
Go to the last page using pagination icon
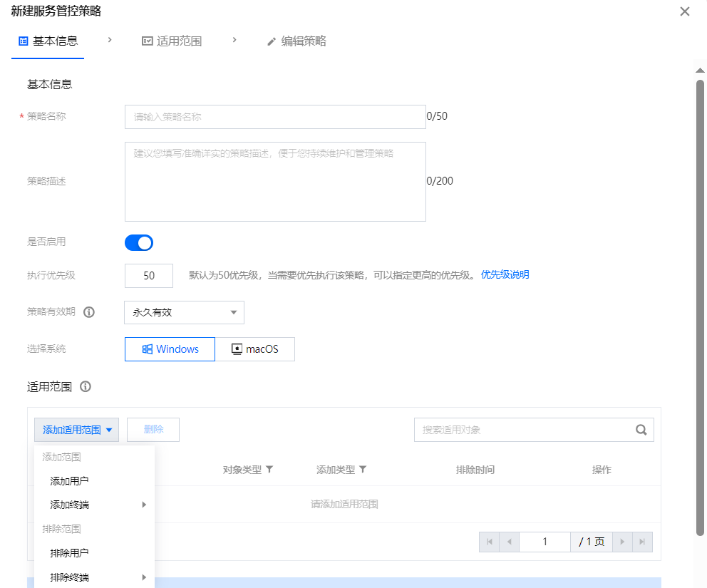[x=642, y=542]
